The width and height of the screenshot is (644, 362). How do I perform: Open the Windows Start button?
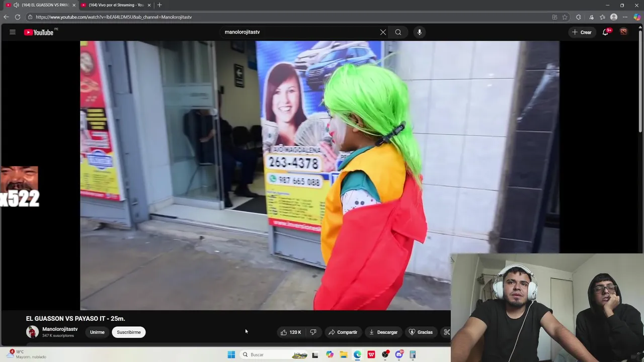pos(231,355)
